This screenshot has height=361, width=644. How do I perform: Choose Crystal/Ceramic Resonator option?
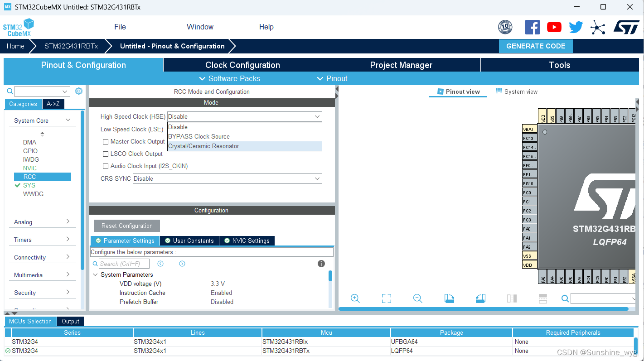click(x=245, y=146)
